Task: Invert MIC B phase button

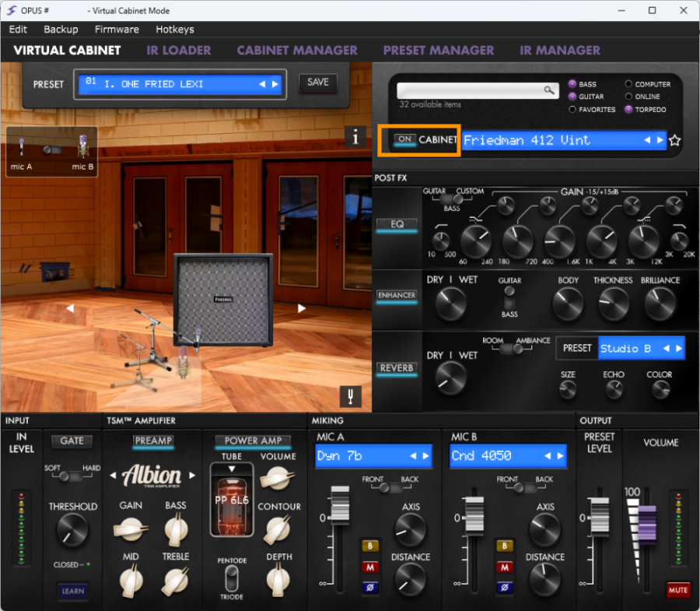Action: (x=505, y=588)
